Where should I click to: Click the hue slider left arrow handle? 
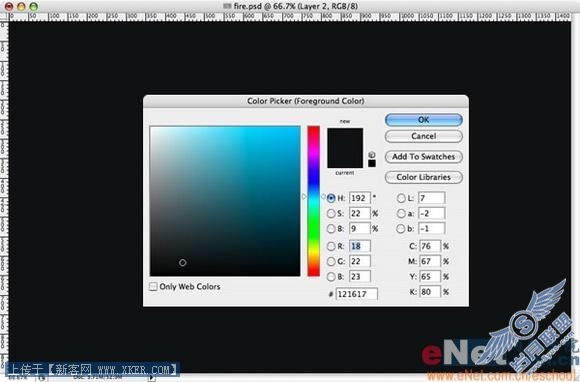coord(304,196)
